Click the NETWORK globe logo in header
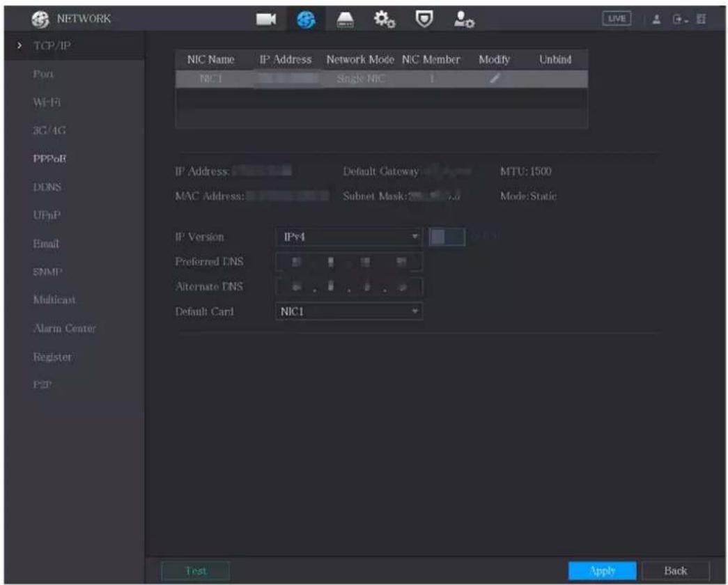The image size is (728, 585). tap(40, 19)
